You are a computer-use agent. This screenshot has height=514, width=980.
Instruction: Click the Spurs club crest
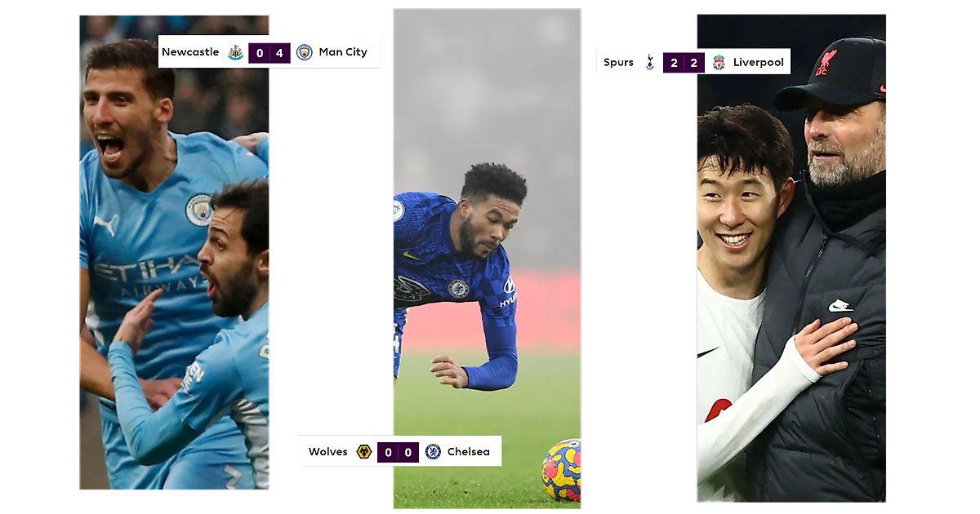click(650, 62)
